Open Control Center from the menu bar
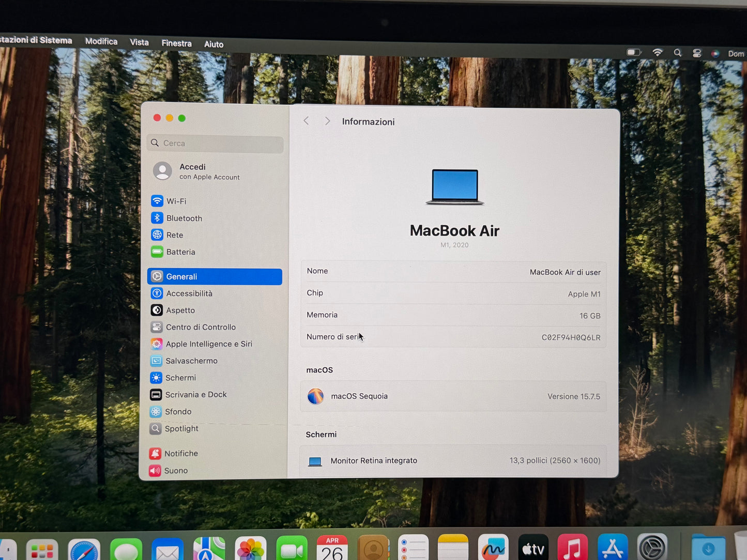The height and width of the screenshot is (560, 747). tap(696, 52)
